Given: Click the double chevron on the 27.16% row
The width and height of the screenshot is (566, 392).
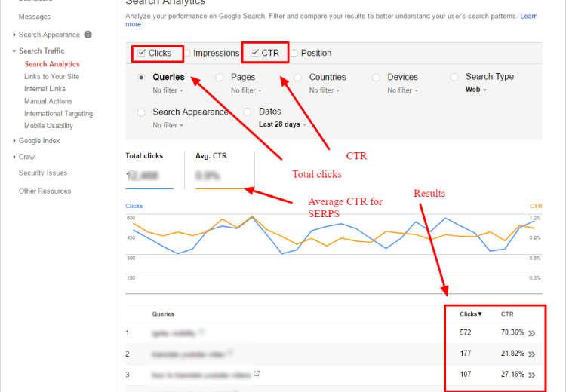Looking at the screenshot, I should 531,375.
